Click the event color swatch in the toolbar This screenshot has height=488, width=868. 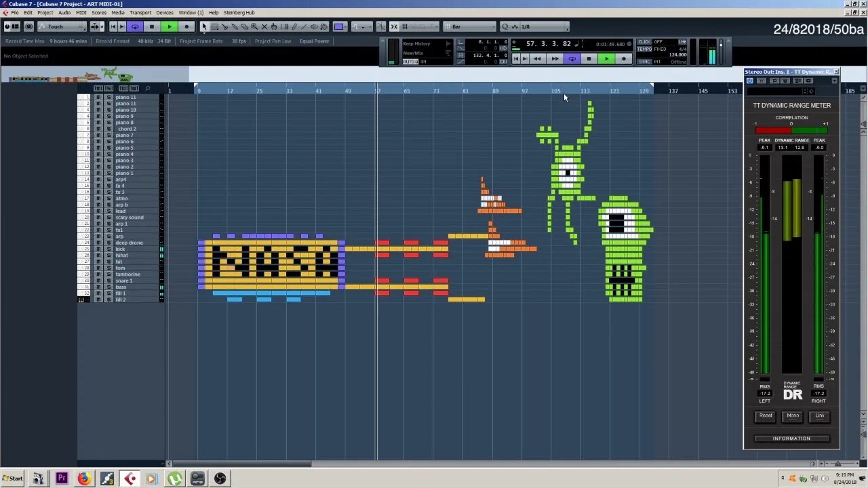click(340, 26)
